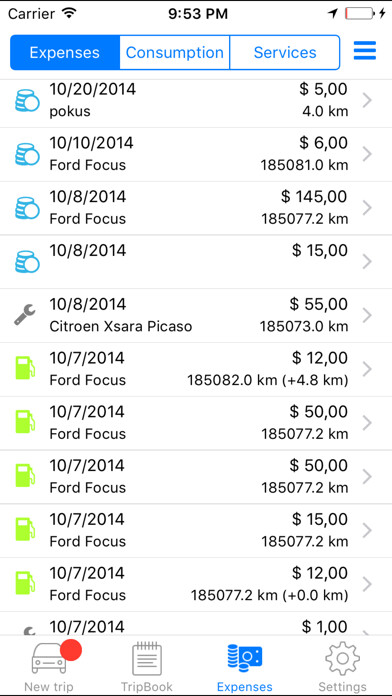Open the TripBook notebook icon
This screenshot has width=392, height=696.
point(147,659)
